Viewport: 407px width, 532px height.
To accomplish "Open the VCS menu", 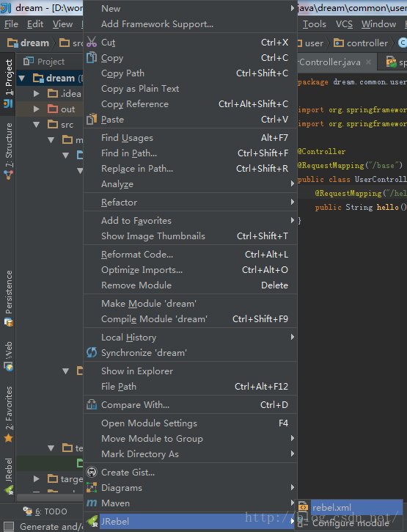I will click(x=344, y=24).
